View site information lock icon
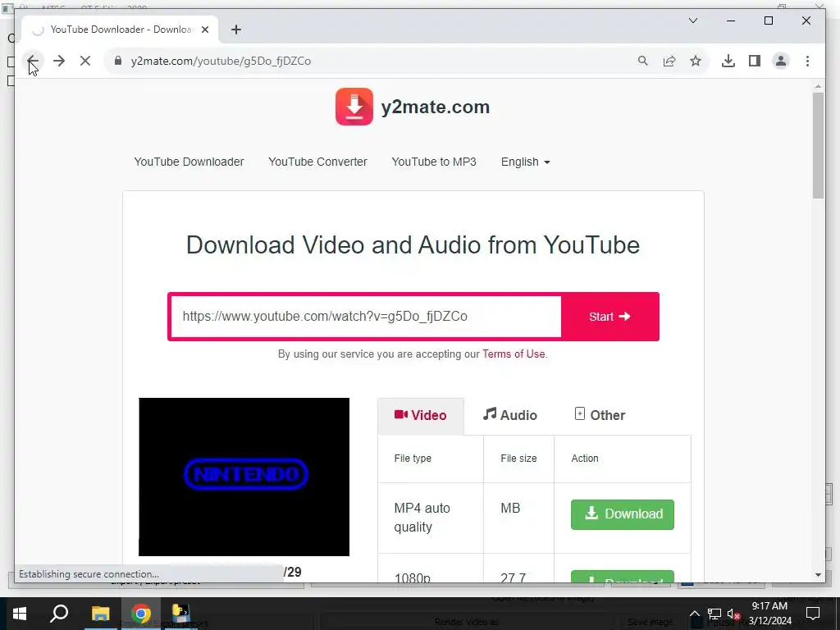 [118, 61]
